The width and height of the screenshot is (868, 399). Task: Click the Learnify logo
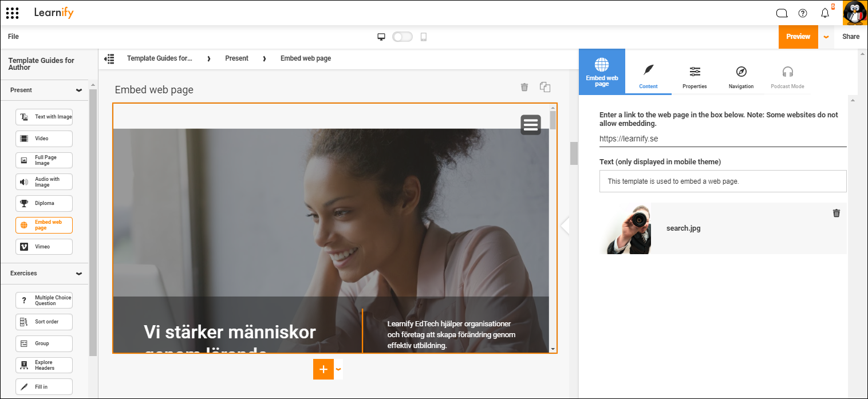[54, 12]
